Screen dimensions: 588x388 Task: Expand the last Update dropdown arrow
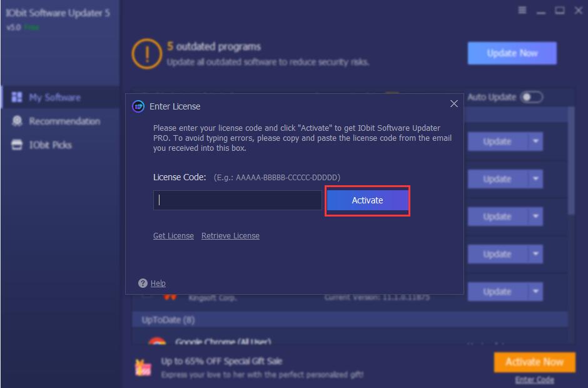point(535,292)
